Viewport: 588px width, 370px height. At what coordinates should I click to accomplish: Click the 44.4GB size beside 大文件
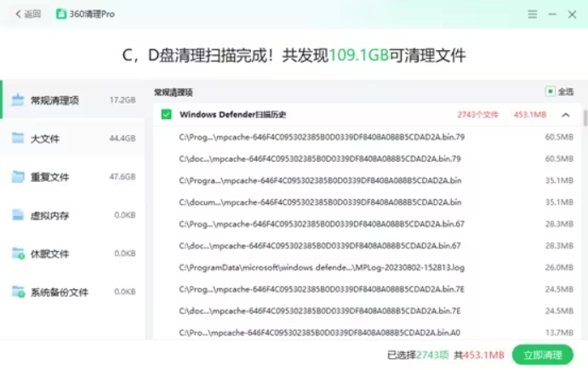(x=123, y=139)
